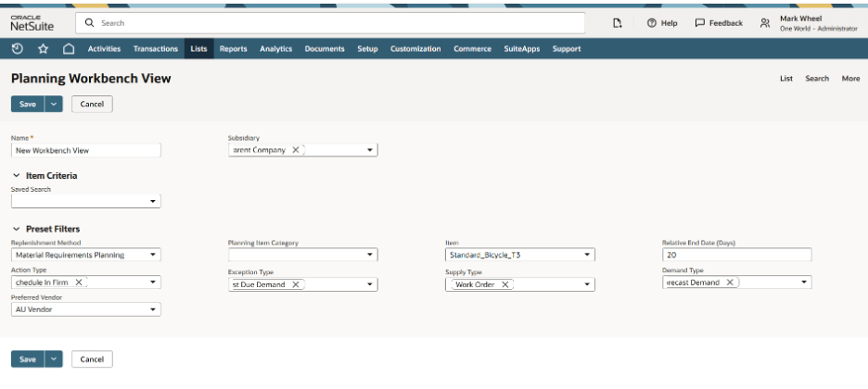Click the bottom Save button
This screenshot has height=389, width=868.
28,359
